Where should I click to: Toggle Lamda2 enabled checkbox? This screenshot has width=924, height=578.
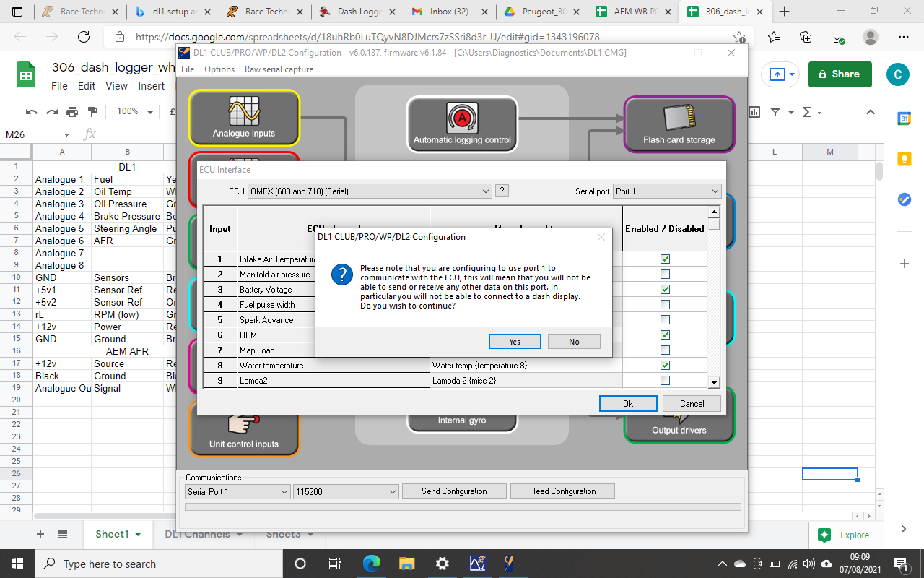coord(665,381)
